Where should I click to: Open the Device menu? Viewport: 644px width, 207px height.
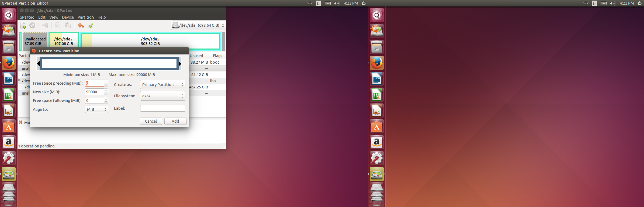[68, 17]
